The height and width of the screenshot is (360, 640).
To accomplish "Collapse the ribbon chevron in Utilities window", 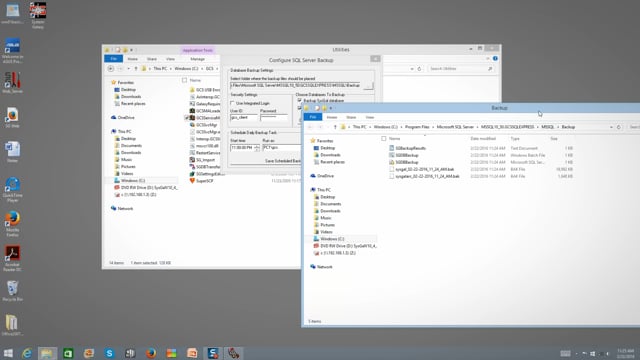I will pyautogui.click(x=488, y=59).
